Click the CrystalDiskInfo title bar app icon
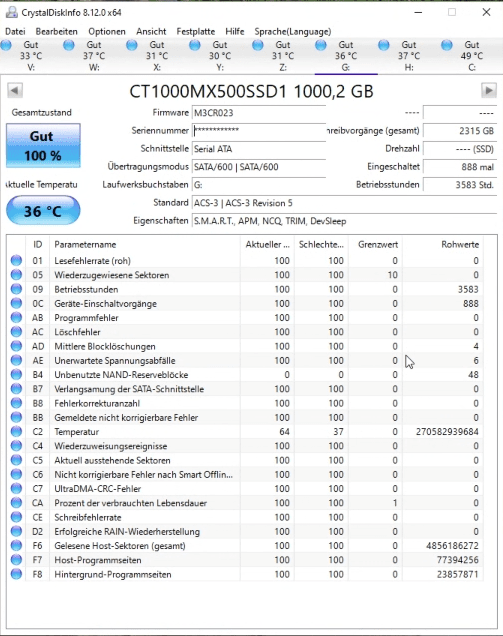Viewport: 503px width, 636px height. [12, 13]
